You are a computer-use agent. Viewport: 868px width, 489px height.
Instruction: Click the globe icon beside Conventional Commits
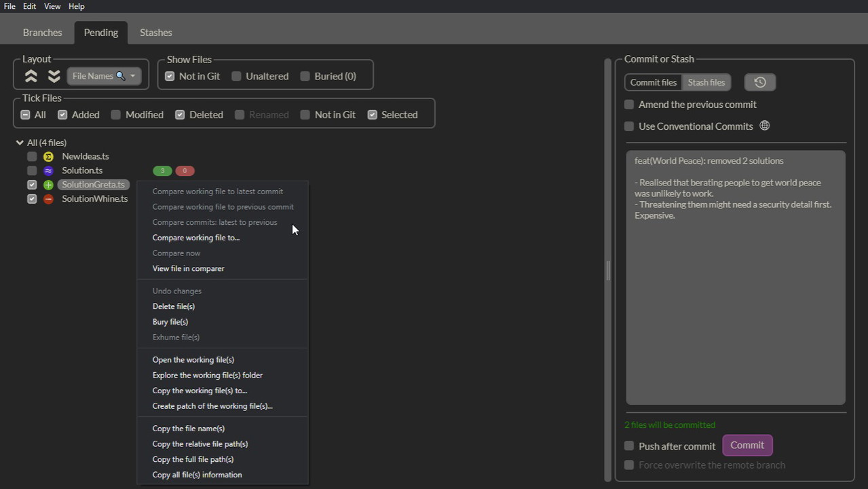(765, 126)
